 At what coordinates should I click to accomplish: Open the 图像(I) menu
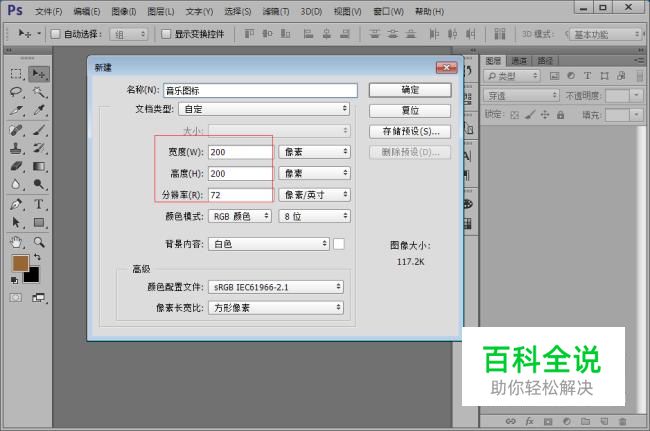tap(124, 12)
